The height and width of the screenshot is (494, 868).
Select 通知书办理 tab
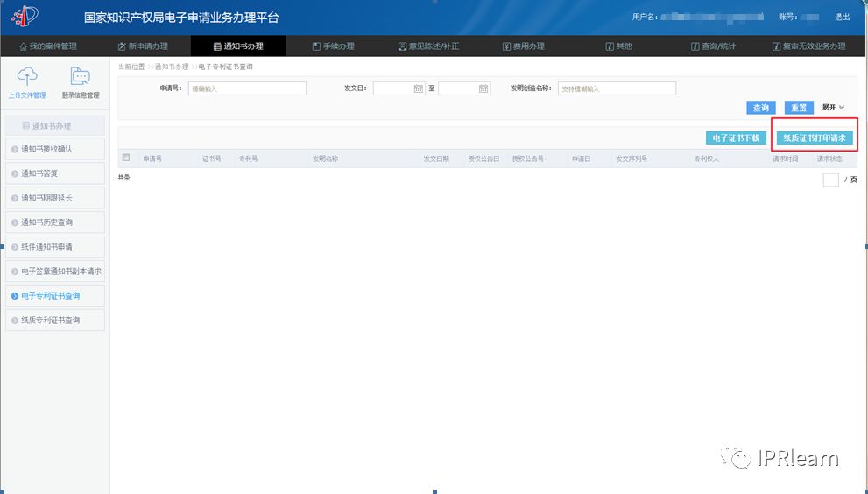(x=238, y=46)
